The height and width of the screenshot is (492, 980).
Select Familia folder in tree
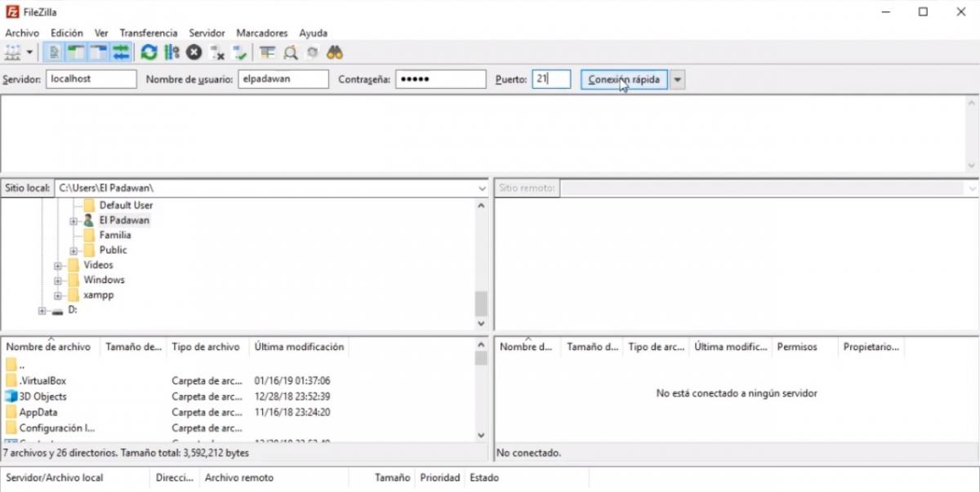115,235
